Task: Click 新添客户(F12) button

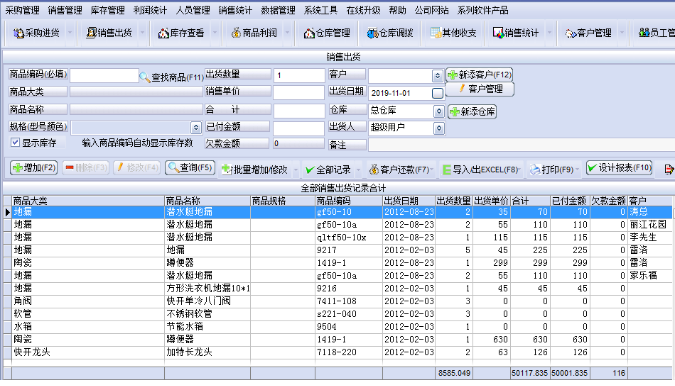Action: [x=479, y=75]
